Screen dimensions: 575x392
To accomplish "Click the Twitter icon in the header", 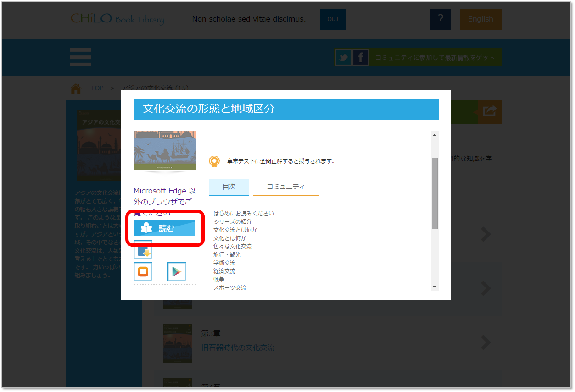I will pyautogui.click(x=343, y=58).
